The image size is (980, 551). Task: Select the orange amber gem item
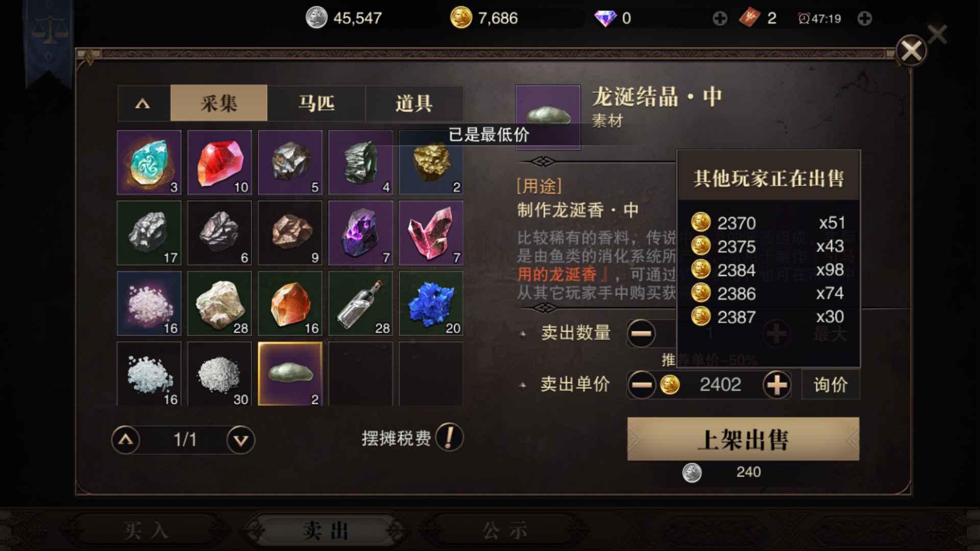pyautogui.click(x=290, y=304)
